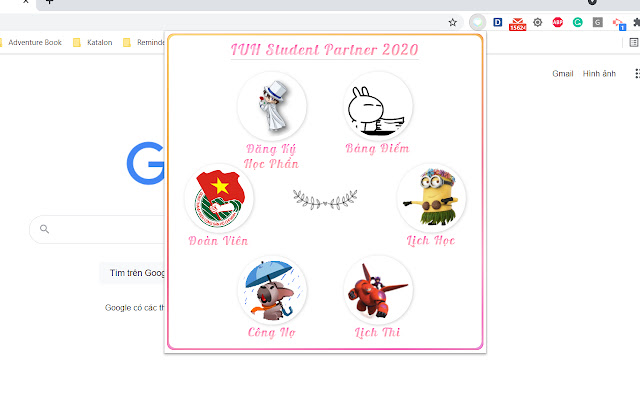Open the Lịch Thi red robot icon
The height and width of the screenshot is (400, 640).
click(378, 290)
